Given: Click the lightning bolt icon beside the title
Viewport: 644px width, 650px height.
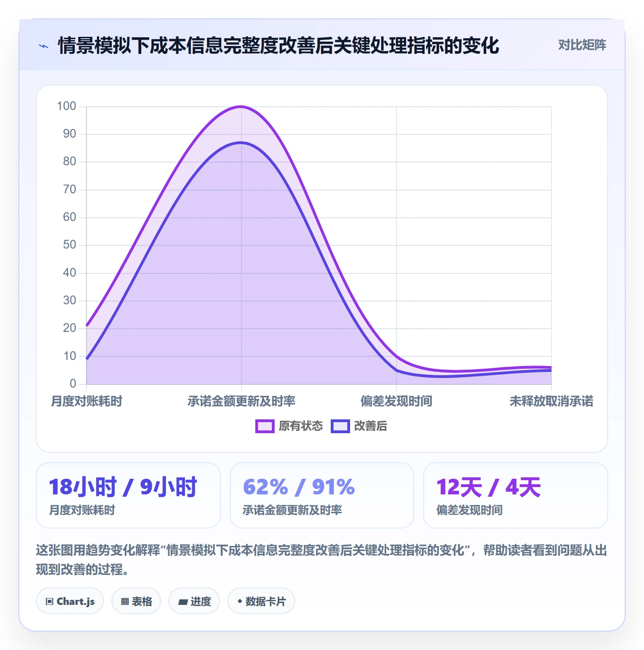Looking at the screenshot, I should [44, 46].
